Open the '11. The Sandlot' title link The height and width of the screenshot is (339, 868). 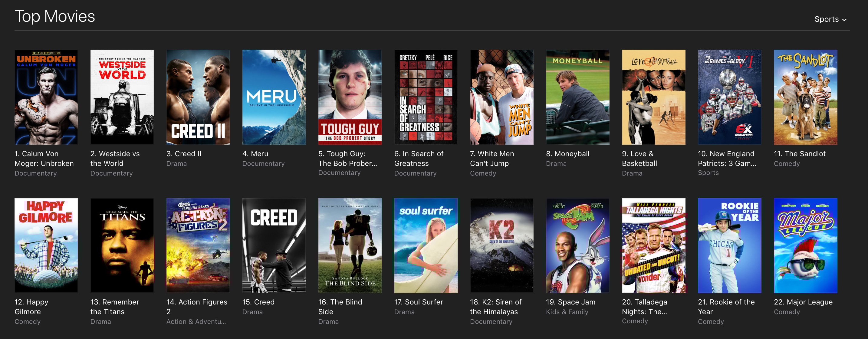800,154
